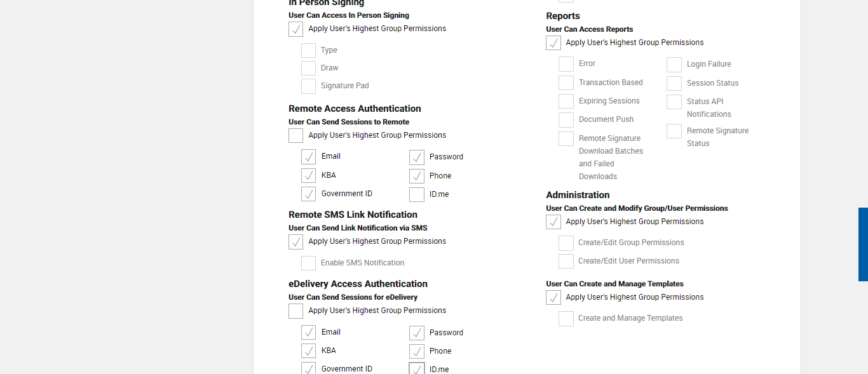
Task: Tick the Create/Edit Group Permissions checkbox
Action: click(x=566, y=243)
